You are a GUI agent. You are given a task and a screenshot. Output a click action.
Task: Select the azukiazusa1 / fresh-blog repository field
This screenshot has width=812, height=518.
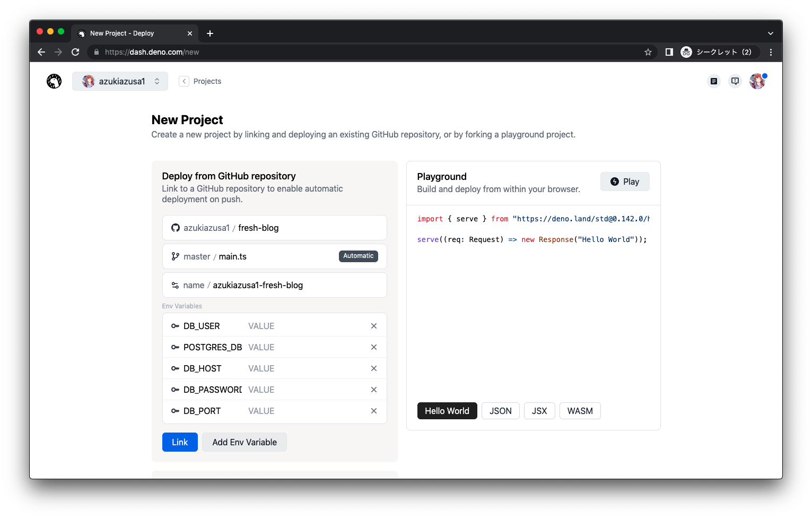pyautogui.click(x=275, y=228)
